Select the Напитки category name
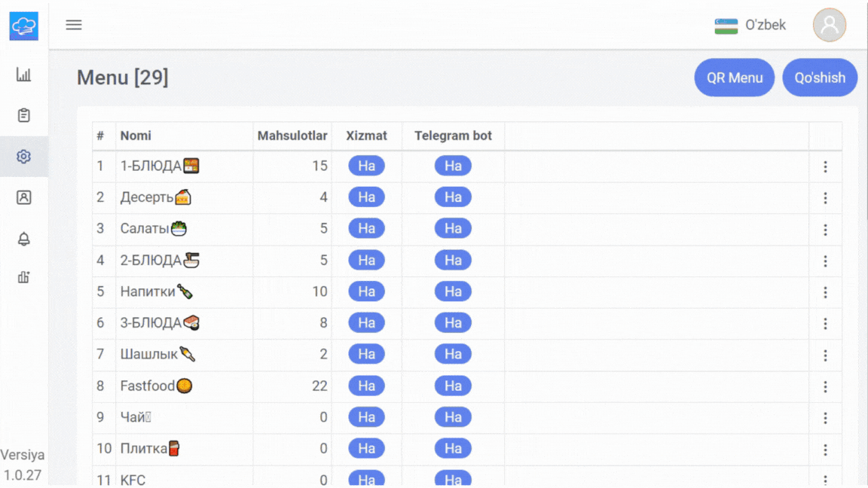 (x=156, y=291)
